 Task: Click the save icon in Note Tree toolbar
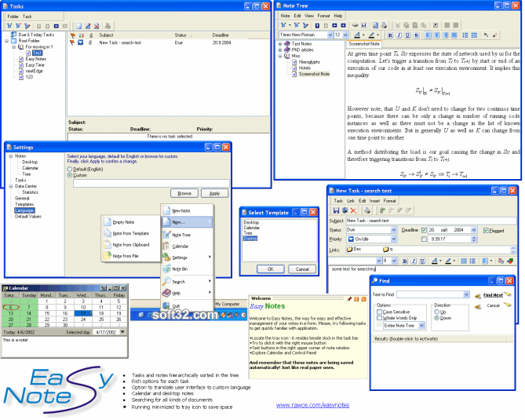click(363, 25)
